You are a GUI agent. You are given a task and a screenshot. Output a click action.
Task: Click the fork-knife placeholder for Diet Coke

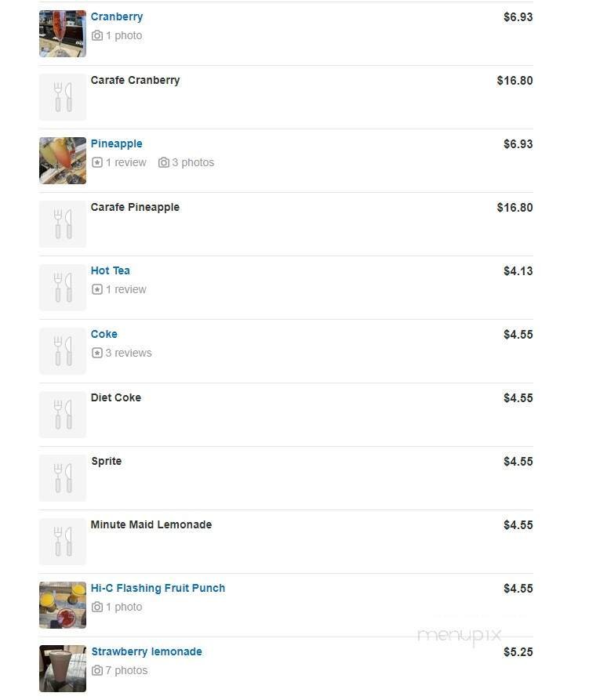pos(63,415)
